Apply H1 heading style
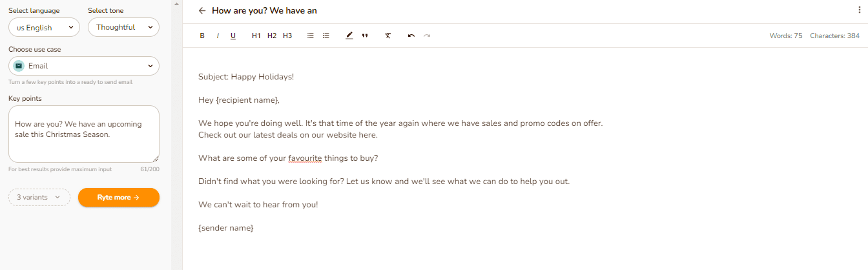Image resolution: width=868 pixels, height=270 pixels. click(x=256, y=36)
